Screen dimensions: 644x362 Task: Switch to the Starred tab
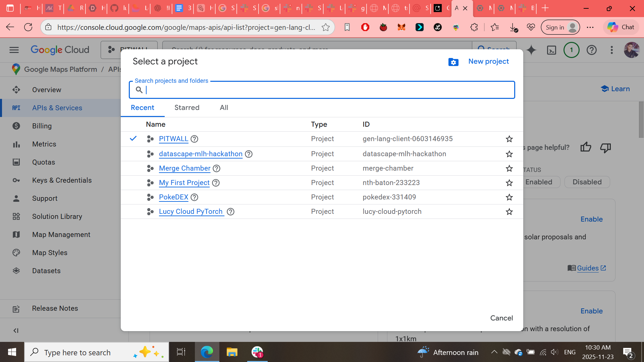(187, 108)
